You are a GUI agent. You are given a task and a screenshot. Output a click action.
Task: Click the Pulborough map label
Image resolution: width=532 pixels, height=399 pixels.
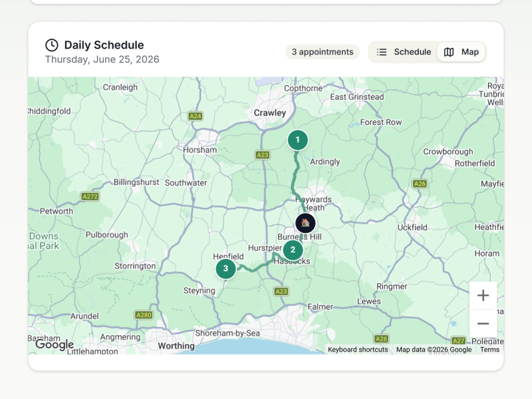click(x=106, y=235)
